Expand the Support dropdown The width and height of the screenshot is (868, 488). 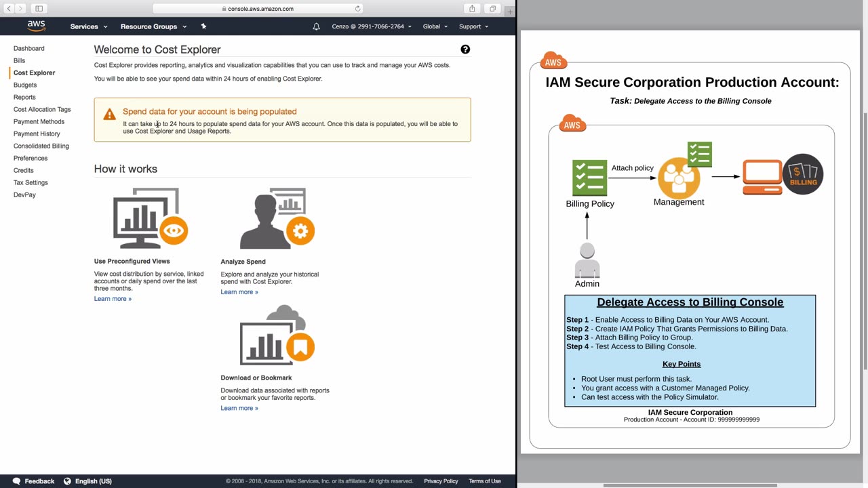point(473,26)
